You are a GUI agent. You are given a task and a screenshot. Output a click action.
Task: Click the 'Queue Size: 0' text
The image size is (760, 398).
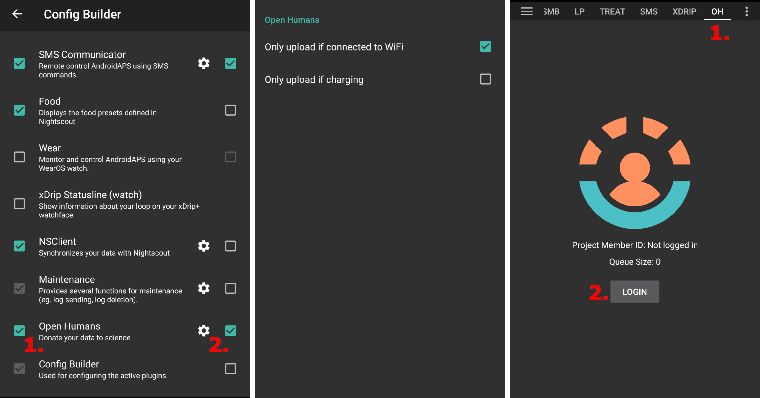click(634, 262)
